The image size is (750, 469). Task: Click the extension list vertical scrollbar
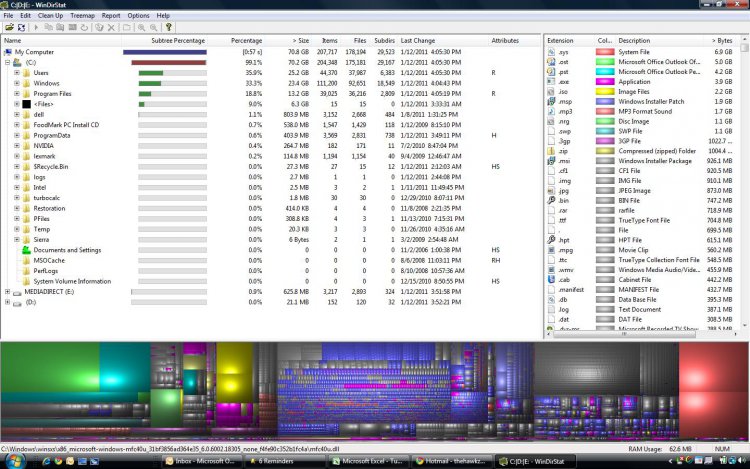pyautogui.click(x=744, y=182)
